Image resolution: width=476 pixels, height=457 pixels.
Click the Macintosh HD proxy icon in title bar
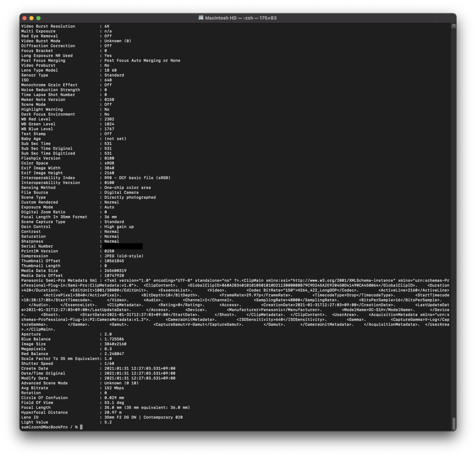tap(201, 18)
